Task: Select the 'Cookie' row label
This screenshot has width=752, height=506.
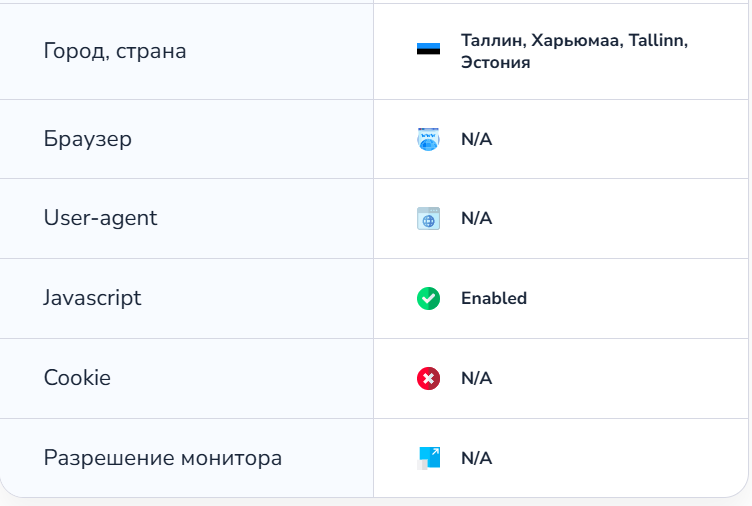Action: [x=77, y=378]
